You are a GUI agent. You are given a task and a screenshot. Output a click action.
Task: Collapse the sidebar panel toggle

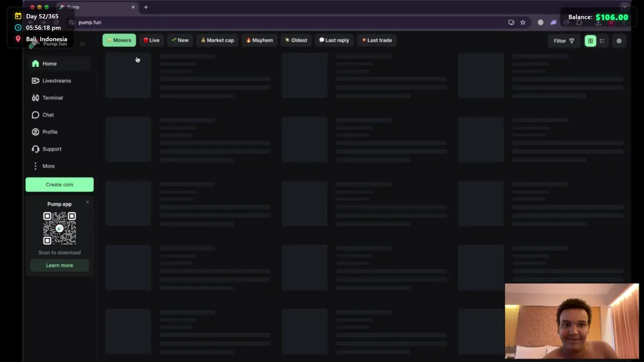point(83,44)
